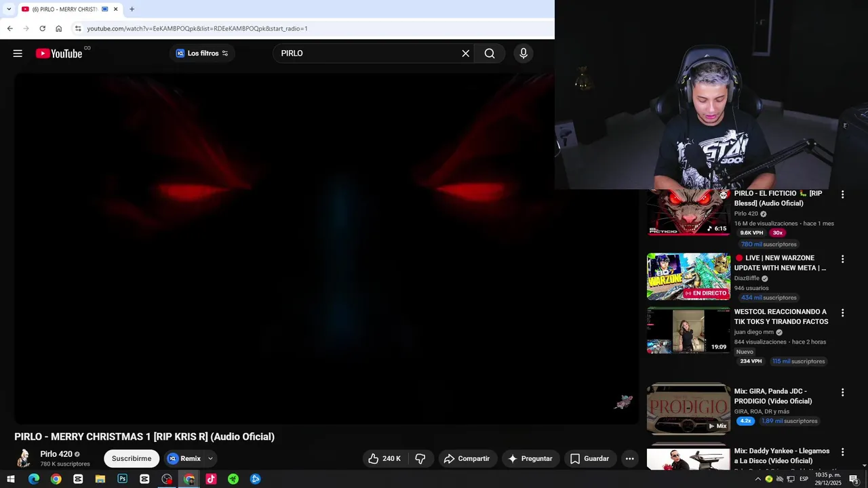This screenshot has width=868, height=488.
Task: Open the Razer green taskbar icon
Action: (233, 479)
